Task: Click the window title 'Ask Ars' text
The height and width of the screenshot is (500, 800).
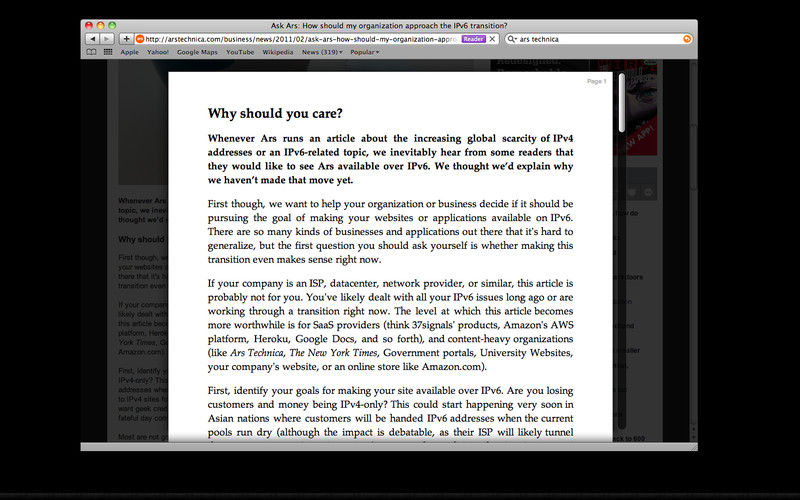Action: click(389, 25)
